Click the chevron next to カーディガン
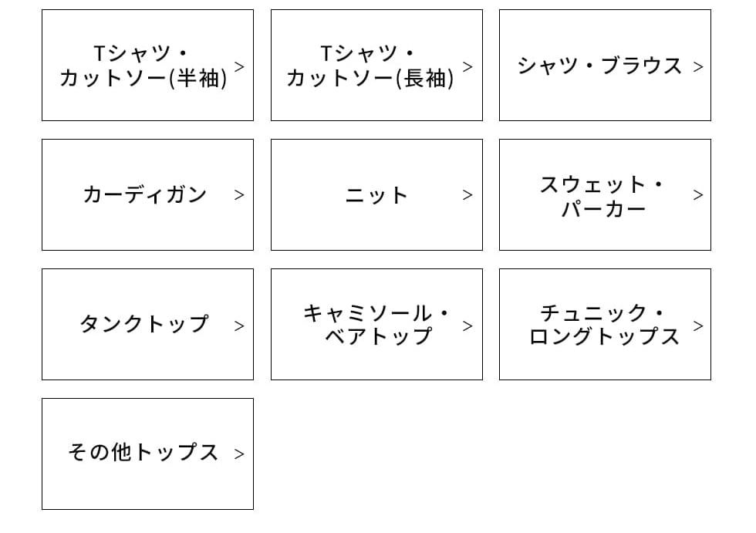The width and height of the screenshot is (756, 533). pos(239,195)
